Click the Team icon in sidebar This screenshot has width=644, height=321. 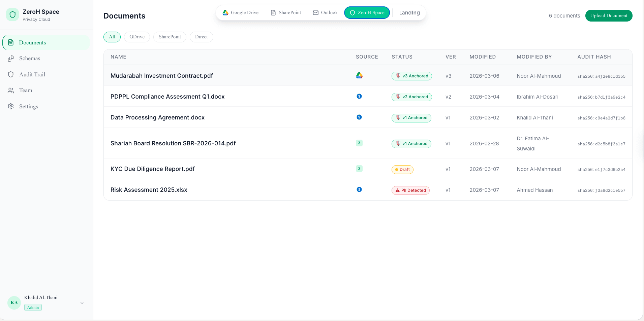pyautogui.click(x=11, y=90)
